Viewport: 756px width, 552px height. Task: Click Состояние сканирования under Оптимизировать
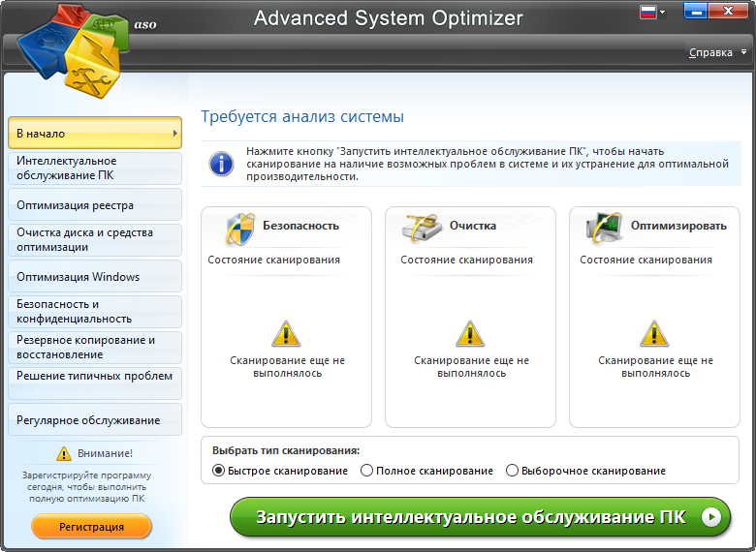point(646,260)
